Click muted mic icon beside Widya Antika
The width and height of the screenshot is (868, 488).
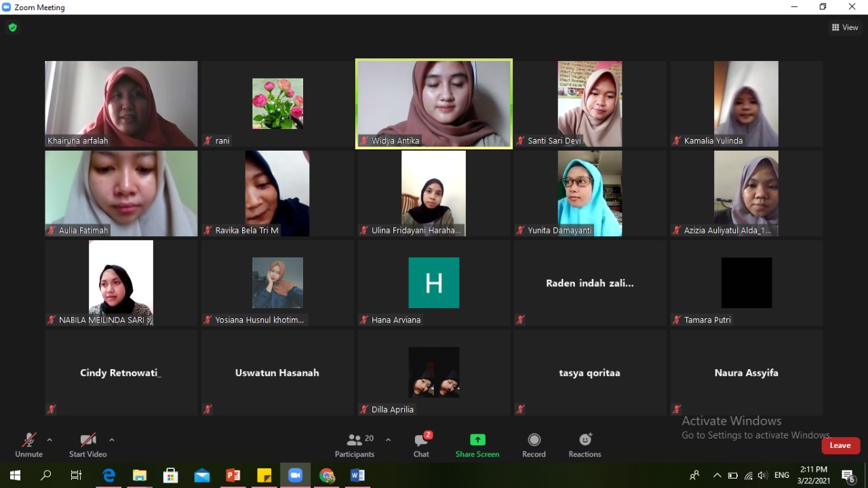[364, 140]
